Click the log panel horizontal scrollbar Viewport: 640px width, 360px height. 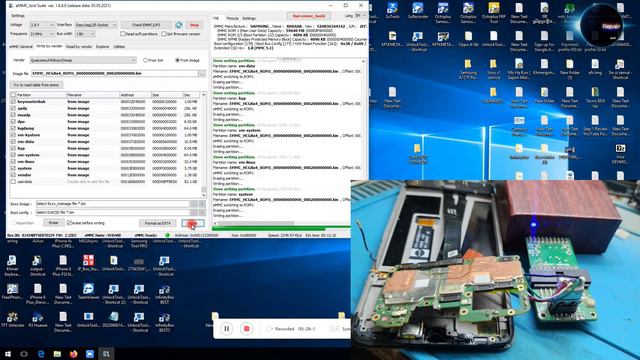pyautogui.click(x=256, y=223)
